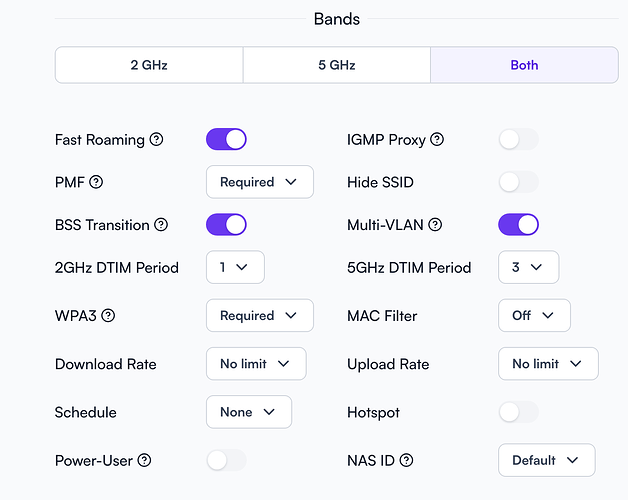Viewport: 628px width, 500px height.
Task: Enable the Hide SSID switch
Action: point(518,182)
